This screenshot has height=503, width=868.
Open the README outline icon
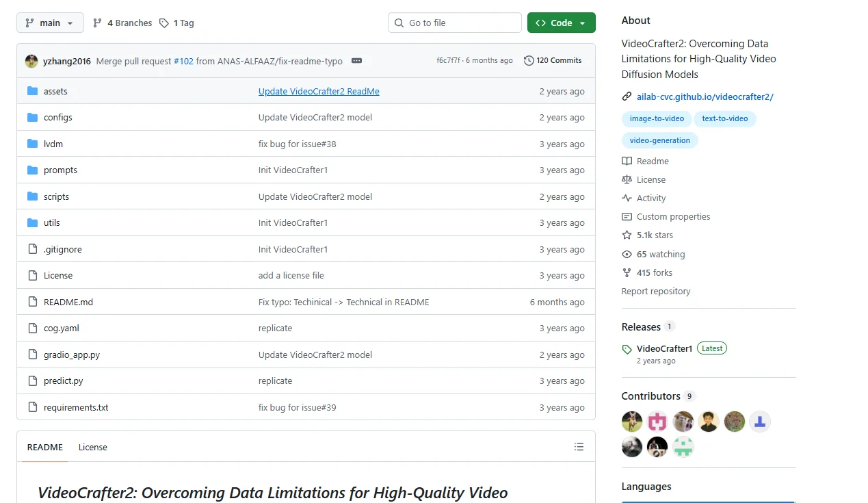579,447
